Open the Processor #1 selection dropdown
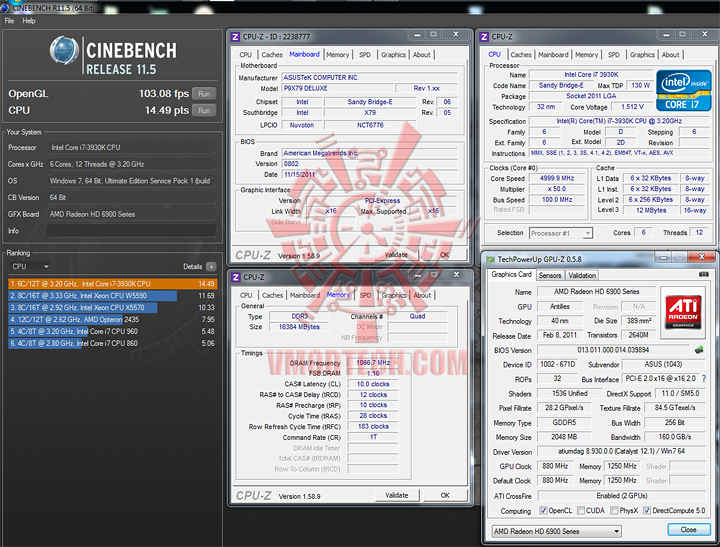This screenshot has width=720, height=547. (x=561, y=233)
